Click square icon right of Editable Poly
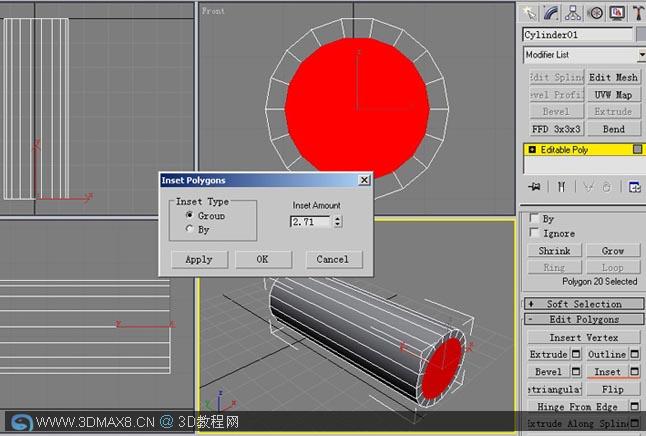The width and height of the screenshot is (646, 436). pos(637,149)
